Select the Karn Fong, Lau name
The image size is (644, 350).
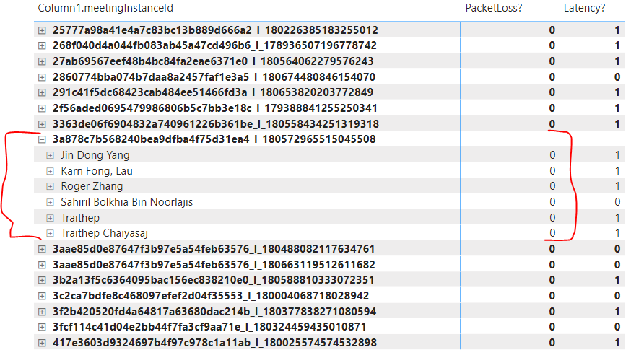point(97,171)
